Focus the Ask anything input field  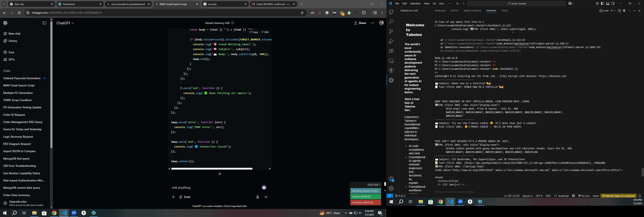point(215,187)
